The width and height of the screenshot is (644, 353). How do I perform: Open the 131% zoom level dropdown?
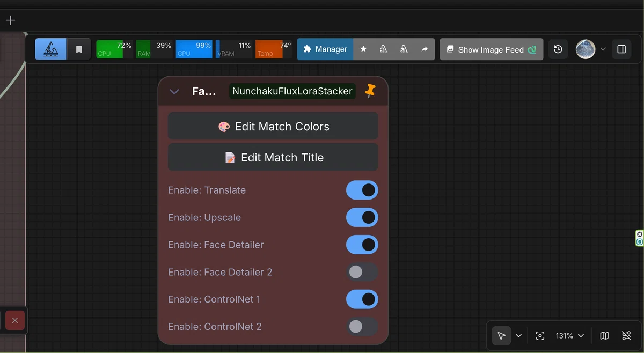[x=569, y=336]
